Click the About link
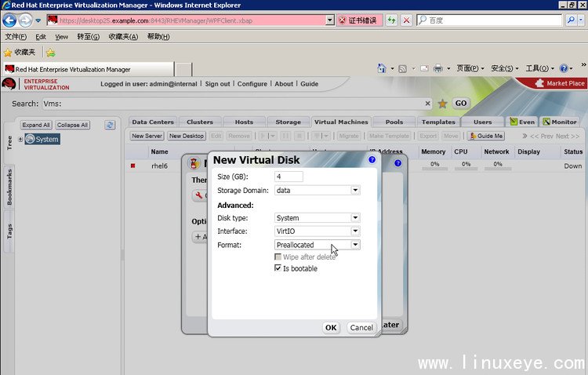Image resolution: width=588 pixels, height=375 pixels. [284, 84]
